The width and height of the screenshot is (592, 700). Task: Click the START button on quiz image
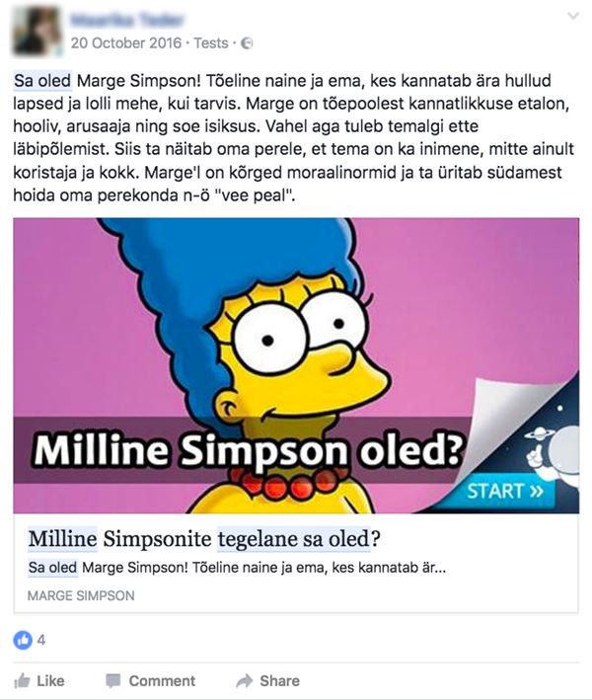click(505, 491)
